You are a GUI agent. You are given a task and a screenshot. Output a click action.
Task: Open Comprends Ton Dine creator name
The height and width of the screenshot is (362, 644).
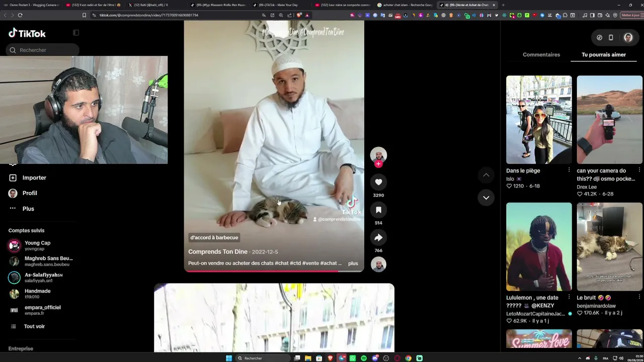[x=218, y=251]
